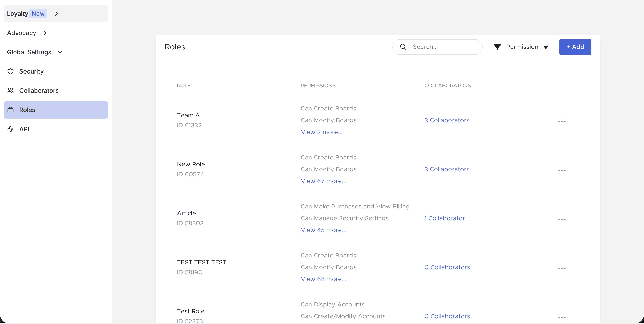Click Can Display Accounts text

pyautogui.click(x=333, y=305)
